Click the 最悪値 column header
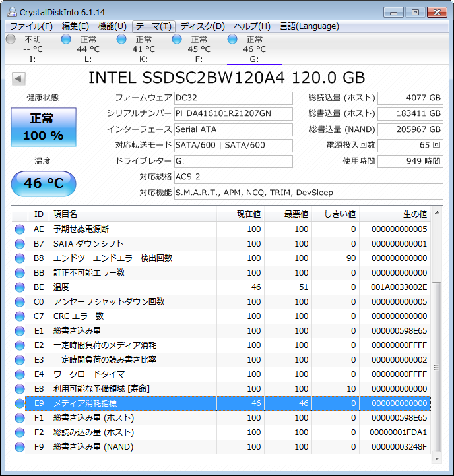 [288, 214]
